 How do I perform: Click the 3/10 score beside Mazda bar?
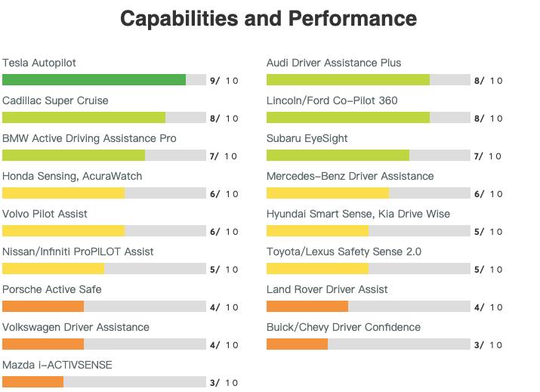pyautogui.click(x=224, y=383)
